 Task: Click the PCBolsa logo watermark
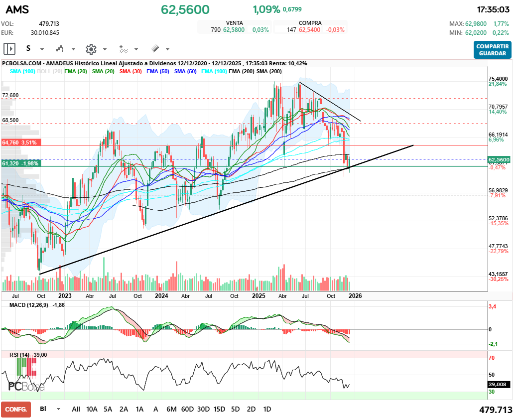click(26, 386)
